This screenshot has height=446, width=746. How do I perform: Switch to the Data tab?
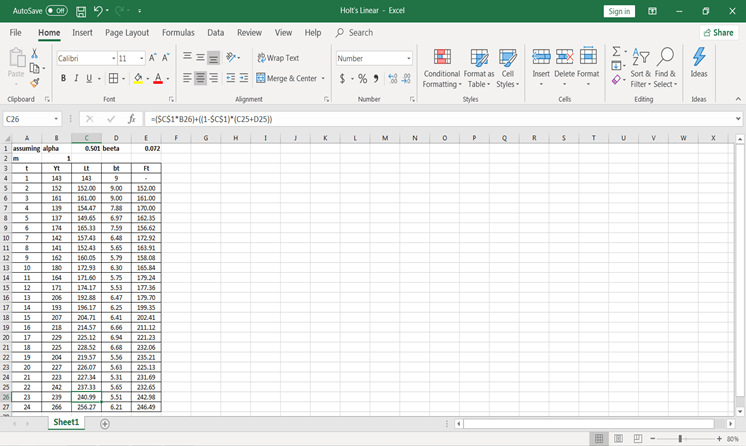coord(216,32)
